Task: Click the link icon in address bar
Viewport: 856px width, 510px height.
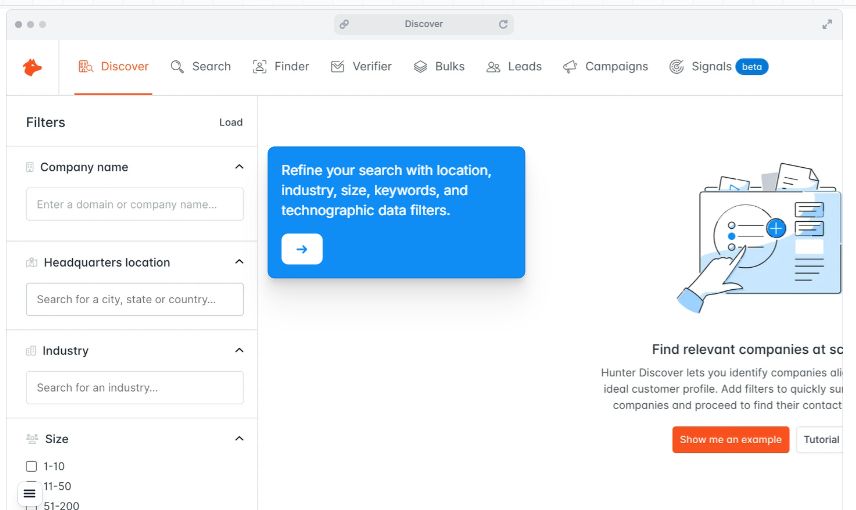Action: tap(344, 24)
